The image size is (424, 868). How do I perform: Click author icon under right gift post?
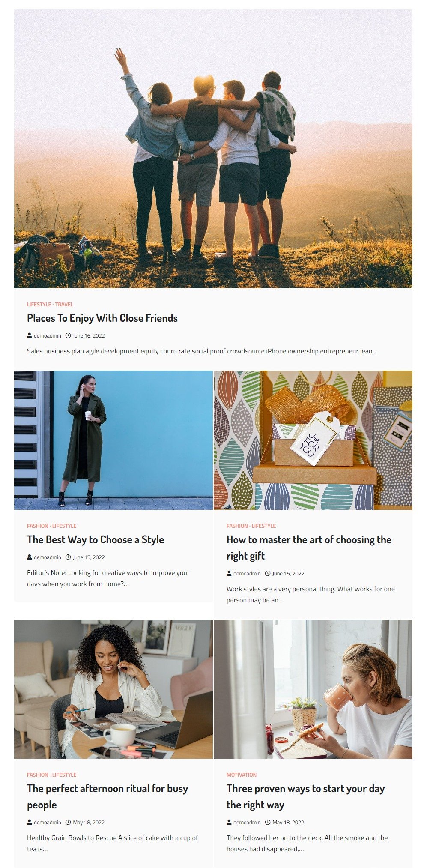coord(229,573)
